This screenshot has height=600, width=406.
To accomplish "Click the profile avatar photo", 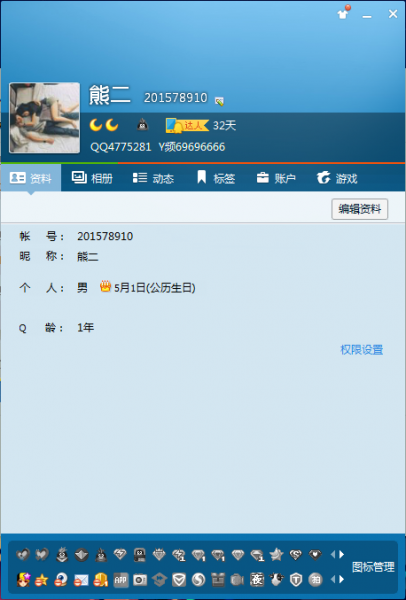I will coord(44,118).
